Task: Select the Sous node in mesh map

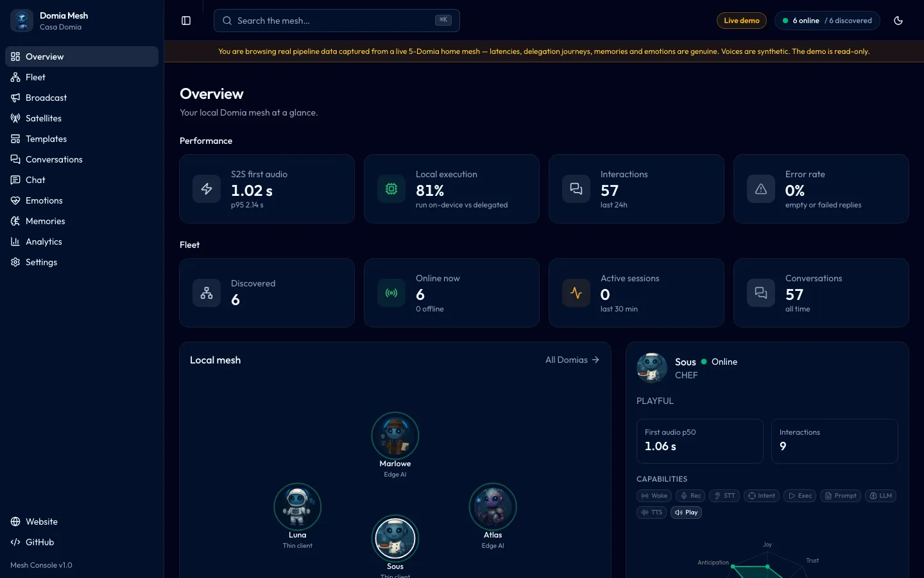Action: [x=395, y=538]
